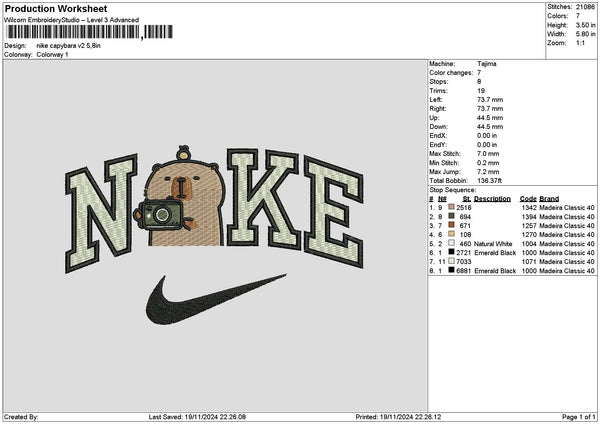The image size is (600, 424).
Task: Click thread code 1257 in stop 3
Action: 529,226
